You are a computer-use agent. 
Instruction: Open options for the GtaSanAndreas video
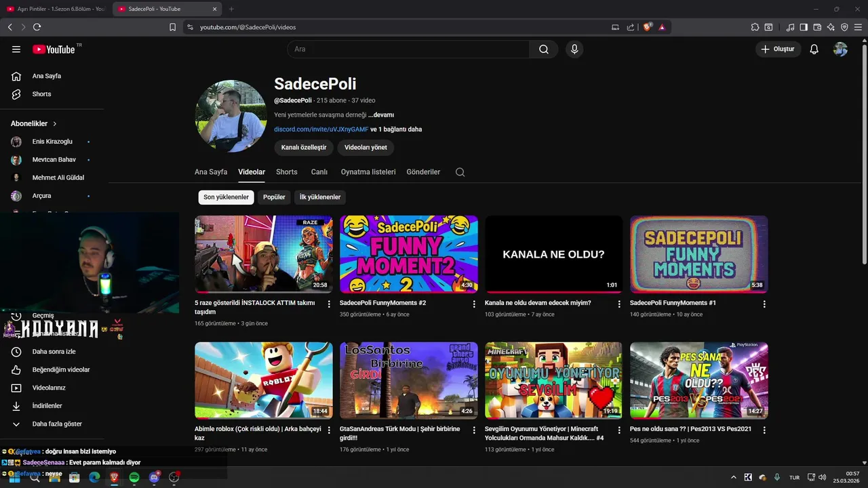pyautogui.click(x=474, y=430)
